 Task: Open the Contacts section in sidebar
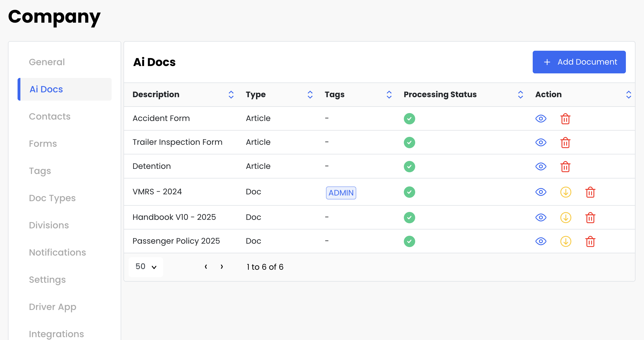pyautogui.click(x=50, y=116)
